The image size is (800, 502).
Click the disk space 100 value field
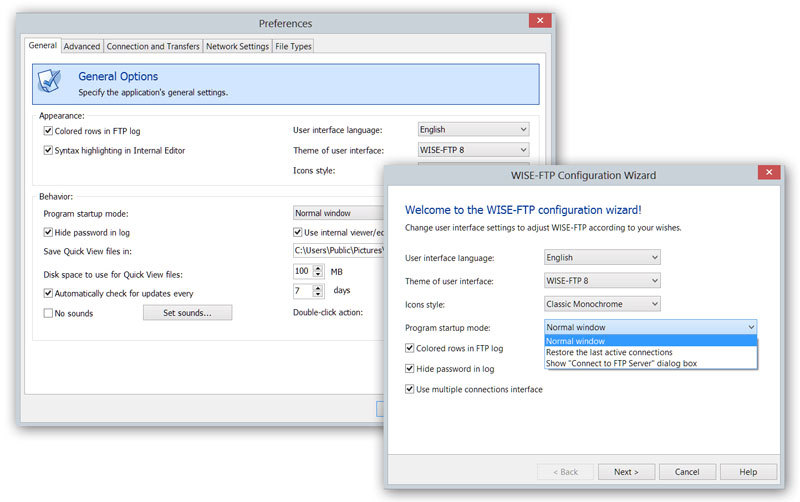[303, 271]
